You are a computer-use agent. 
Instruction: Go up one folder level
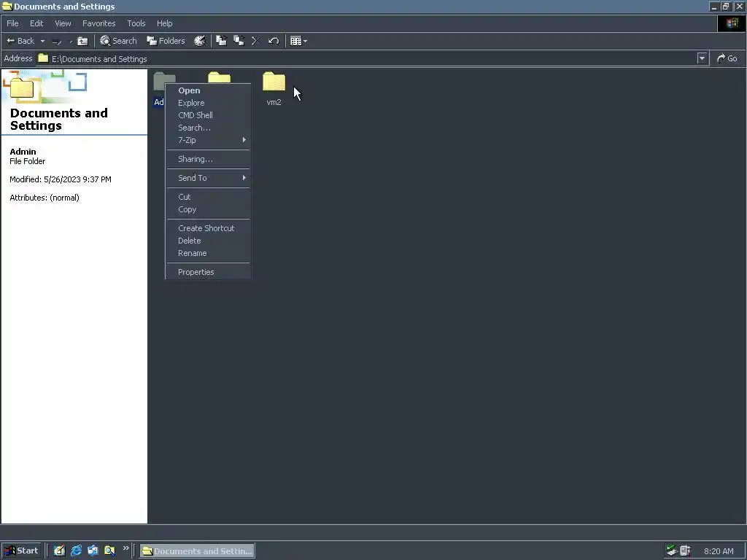(x=82, y=41)
